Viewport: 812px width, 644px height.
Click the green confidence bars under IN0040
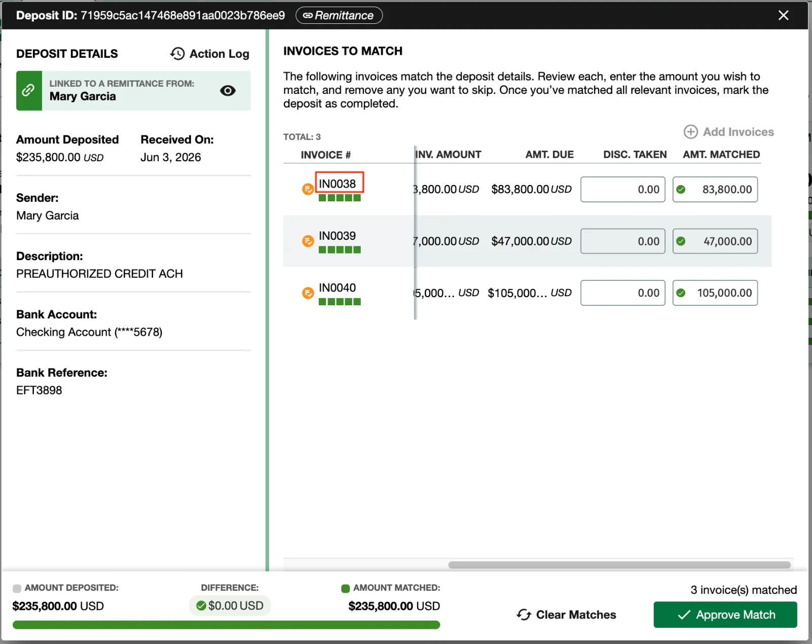[340, 302]
